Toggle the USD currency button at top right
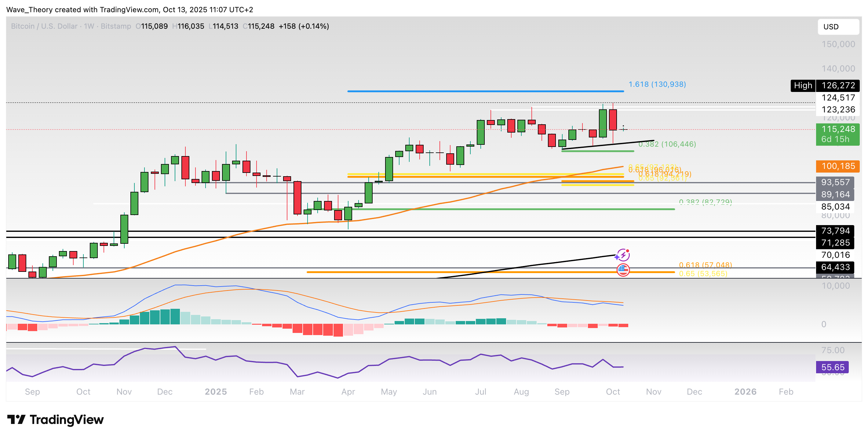The height and width of the screenshot is (438, 868). click(838, 27)
